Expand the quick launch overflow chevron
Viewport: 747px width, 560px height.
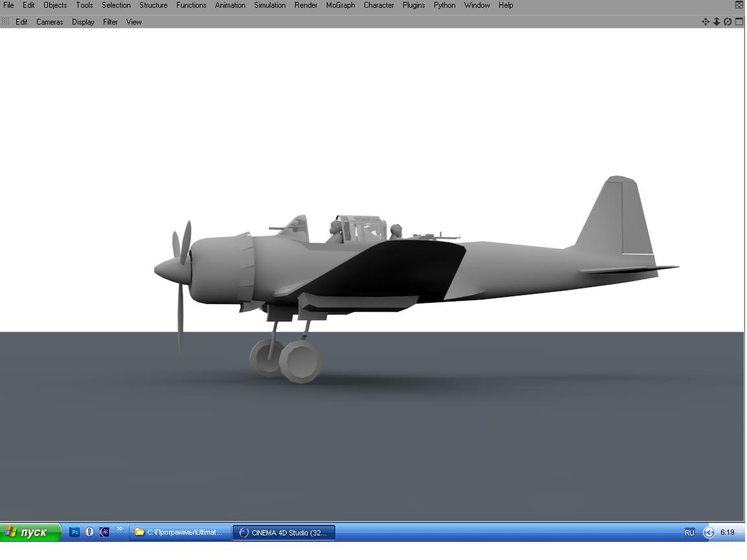[119, 530]
